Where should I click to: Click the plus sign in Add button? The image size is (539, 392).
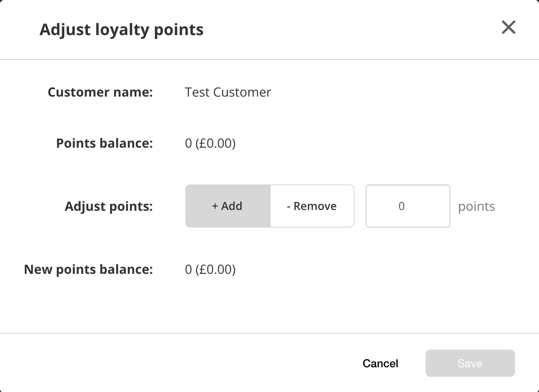pyautogui.click(x=215, y=206)
